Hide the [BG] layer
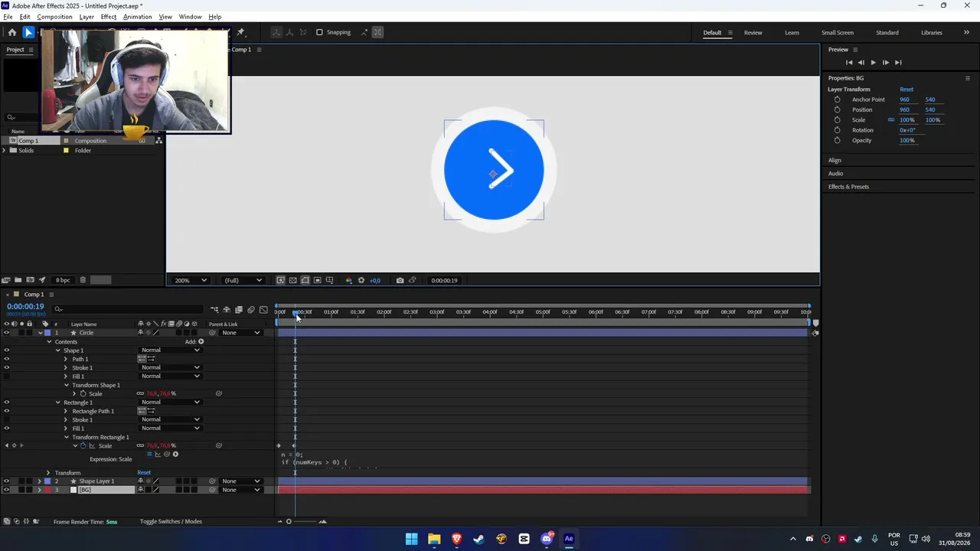 [7, 490]
